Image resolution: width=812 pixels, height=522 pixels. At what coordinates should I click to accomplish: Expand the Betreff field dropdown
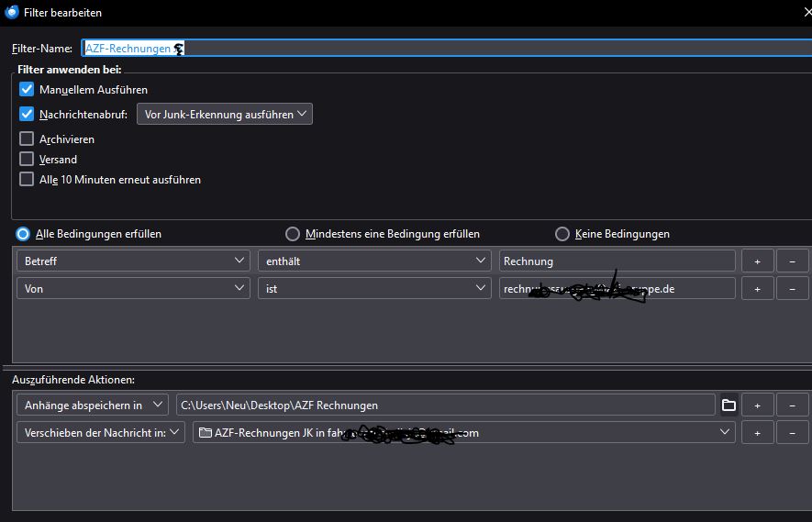133,261
